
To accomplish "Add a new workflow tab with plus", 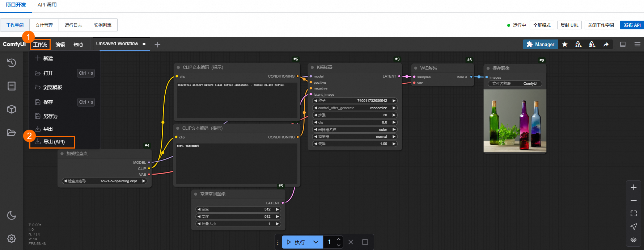I will pos(157,45).
